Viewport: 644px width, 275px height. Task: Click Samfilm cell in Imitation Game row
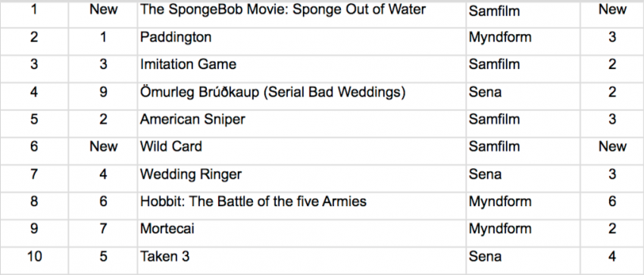click(523, 68)
